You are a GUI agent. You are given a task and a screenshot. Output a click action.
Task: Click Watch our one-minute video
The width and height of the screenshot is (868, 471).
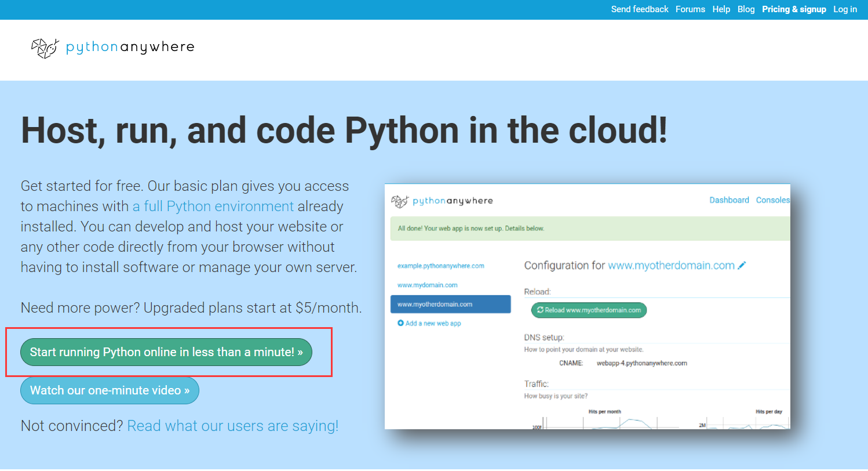pyautogui.click(x=110, y=390)
